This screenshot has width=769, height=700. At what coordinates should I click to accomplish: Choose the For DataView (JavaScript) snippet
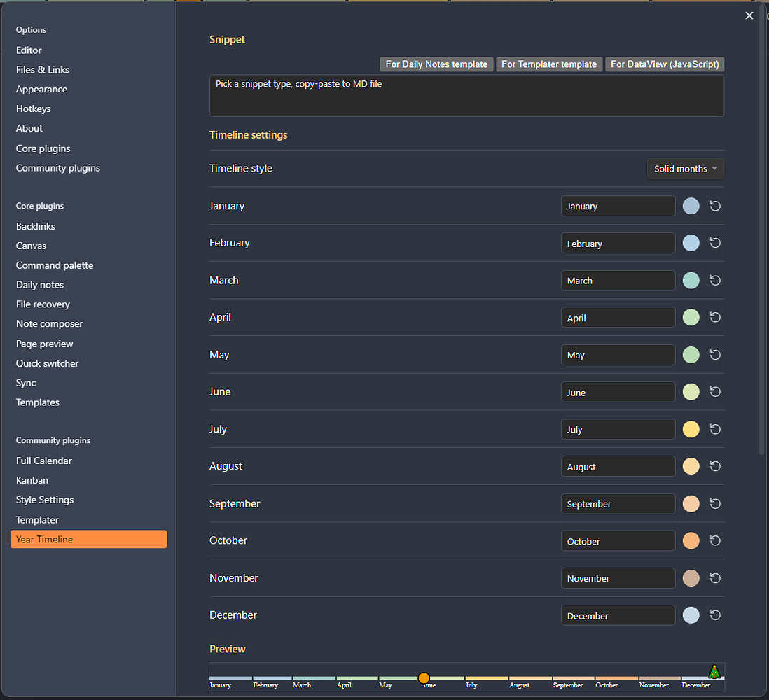pos(664,64)
